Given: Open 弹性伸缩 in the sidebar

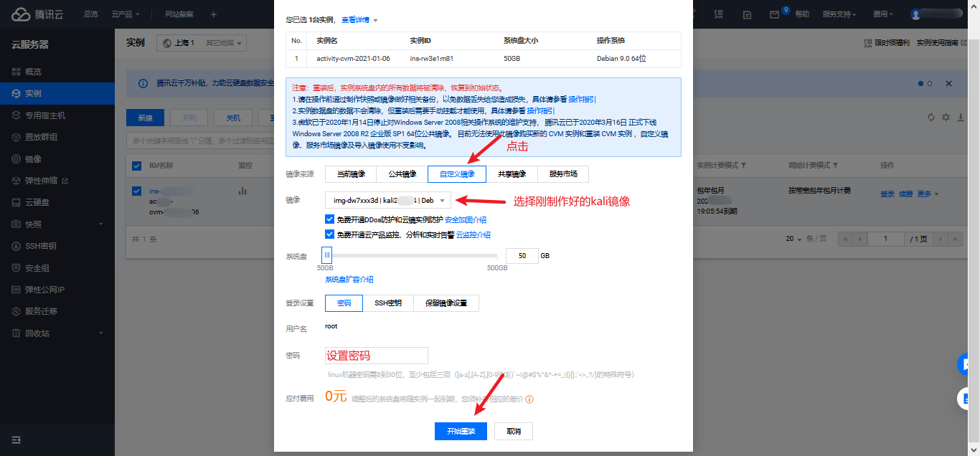Looking at the screenshot, I should click(41, 181).
